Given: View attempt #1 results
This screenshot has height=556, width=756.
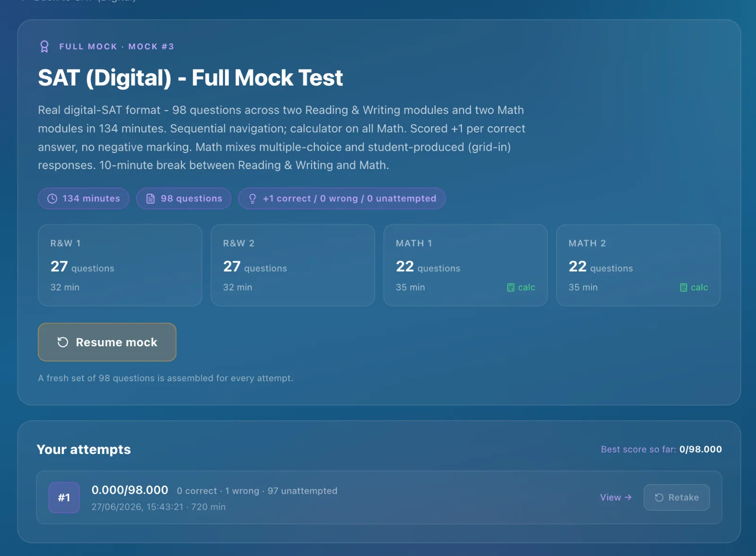Looking at the screenshot, I should click(x=616, y=497).
